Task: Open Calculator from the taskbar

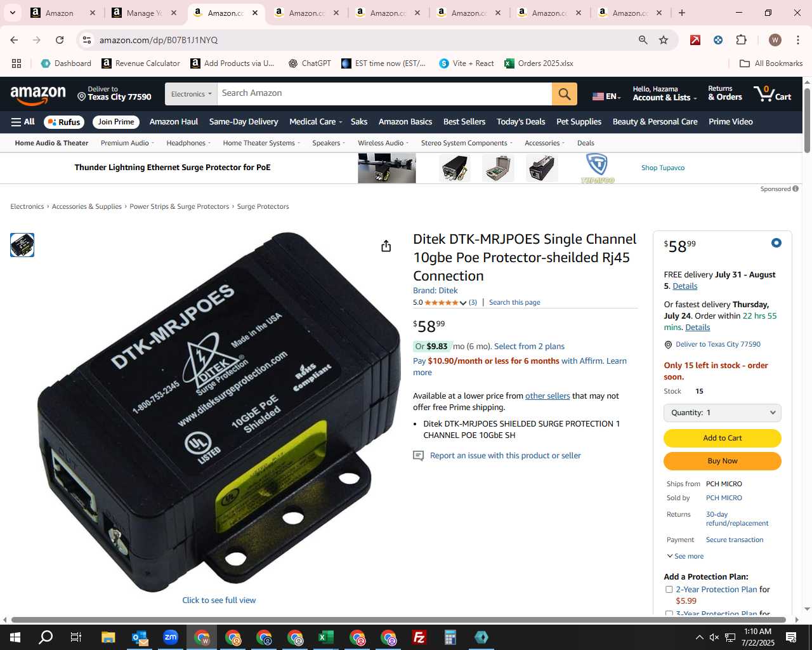Action: tap(450, 637)
